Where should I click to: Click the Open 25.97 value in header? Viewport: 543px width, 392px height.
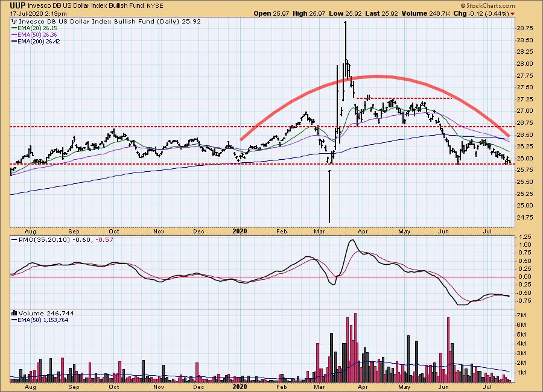click(271, 13)
